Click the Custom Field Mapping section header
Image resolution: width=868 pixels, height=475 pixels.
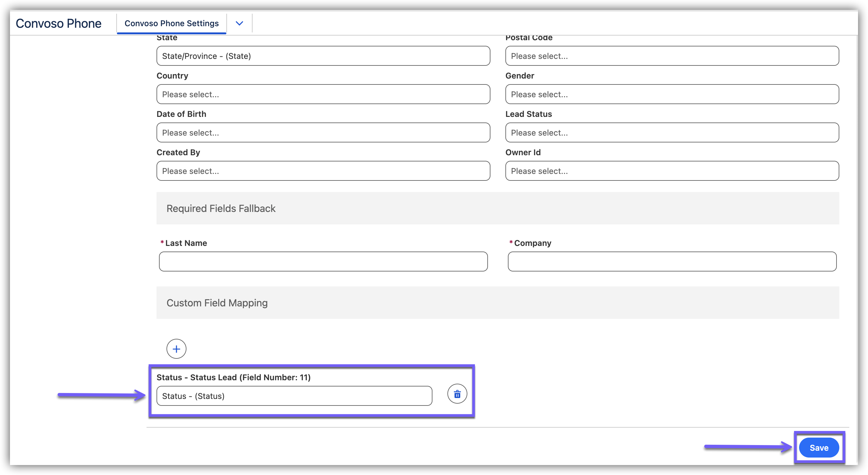[217, 303]
